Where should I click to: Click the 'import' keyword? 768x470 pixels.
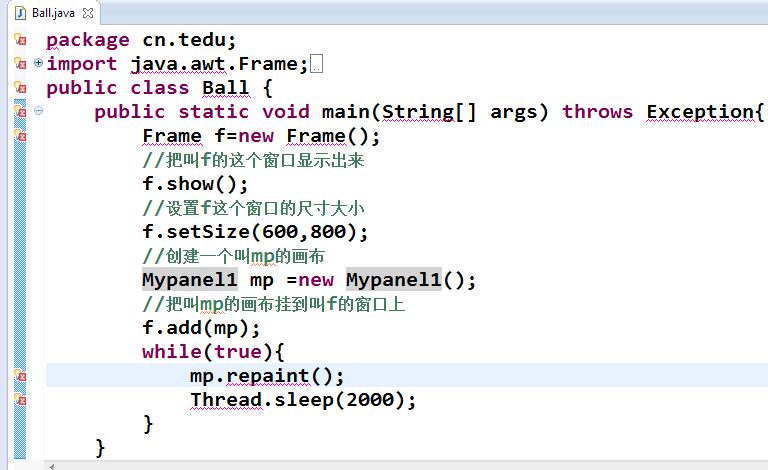click(82, 64)
